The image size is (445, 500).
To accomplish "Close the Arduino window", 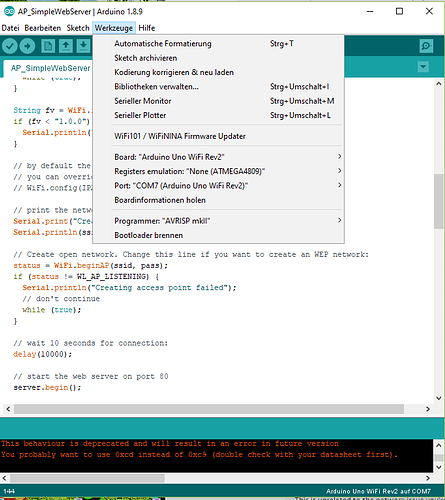I will coord(429,11).
